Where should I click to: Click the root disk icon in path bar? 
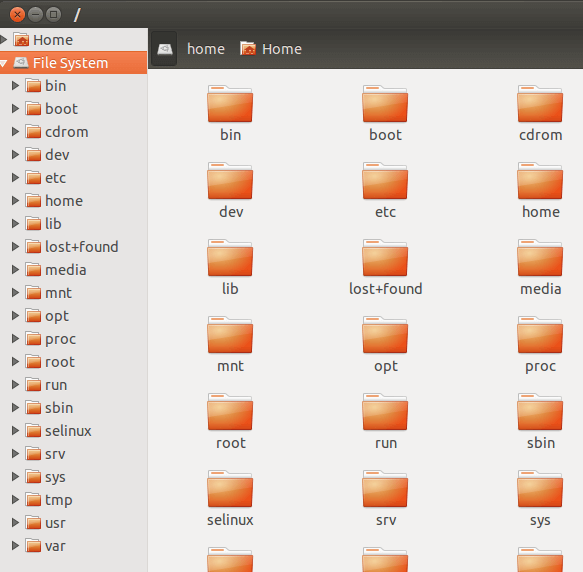point(164,49)
